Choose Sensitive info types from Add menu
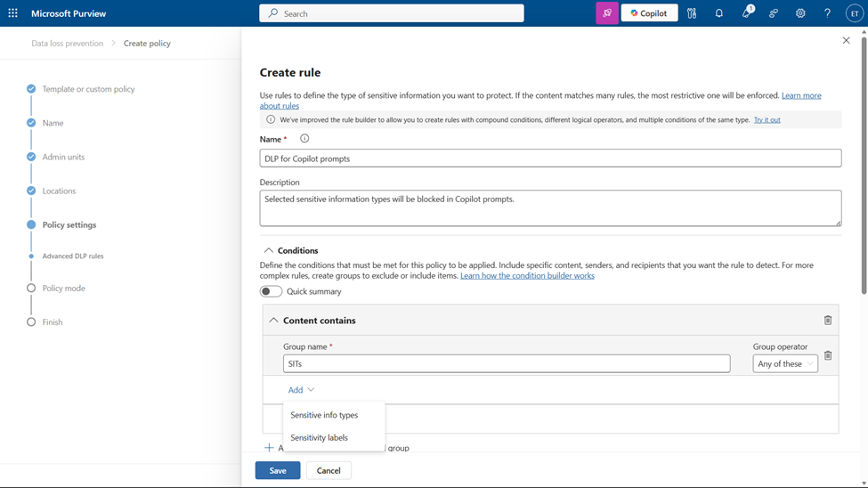 [324, 415]
